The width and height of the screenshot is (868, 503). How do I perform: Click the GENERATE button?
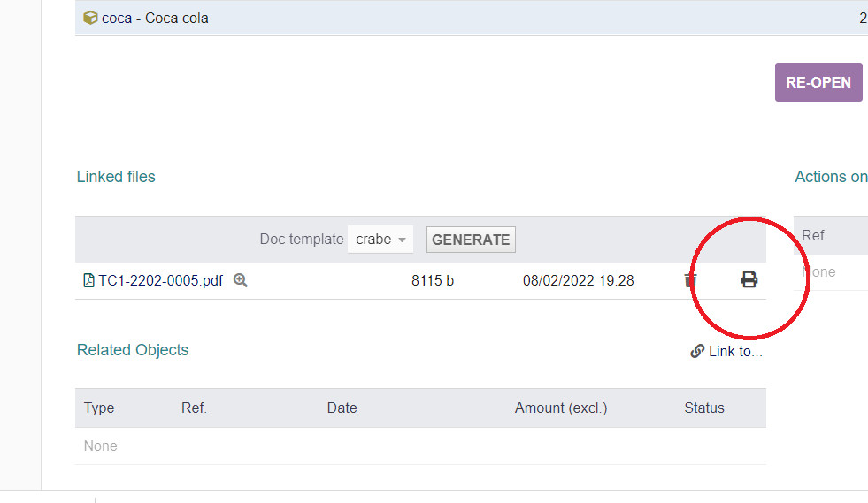click(471, 240)
